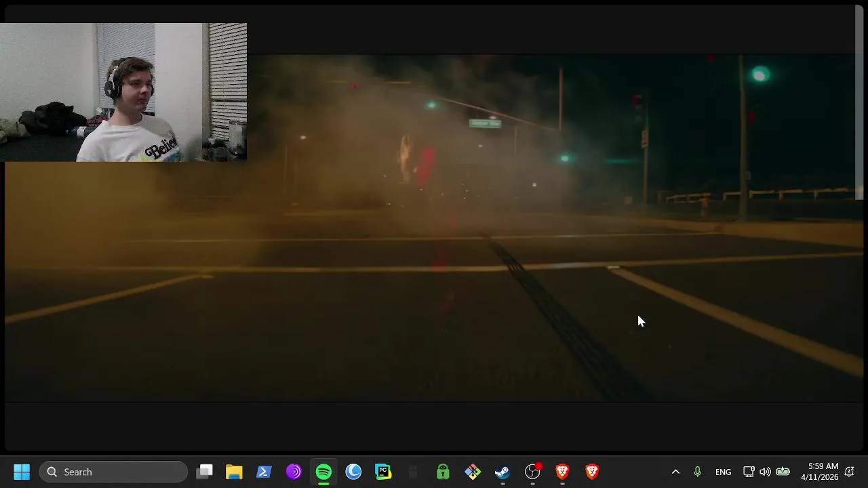Launch File Explorer from the taskbar

(x=234, y=472)
